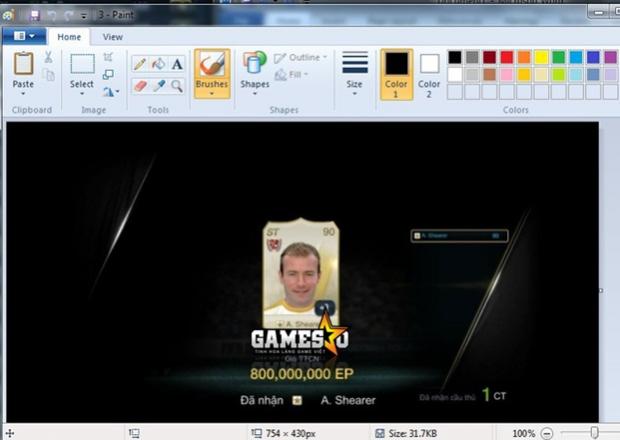Open the Brushes dropdown
The height and width of the screenshot is (440, 620).
point(211,94)
